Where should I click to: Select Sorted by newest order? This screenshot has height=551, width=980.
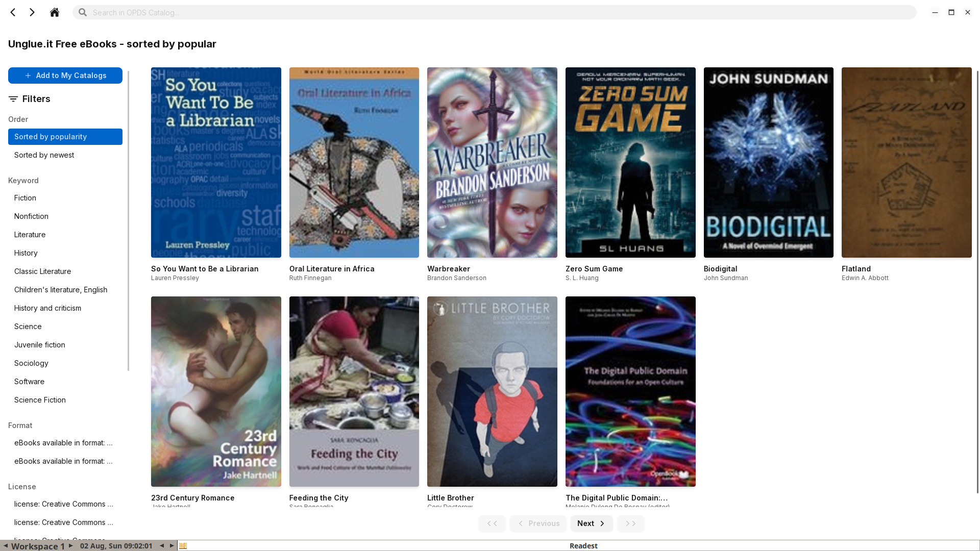[x=65, y=155]
